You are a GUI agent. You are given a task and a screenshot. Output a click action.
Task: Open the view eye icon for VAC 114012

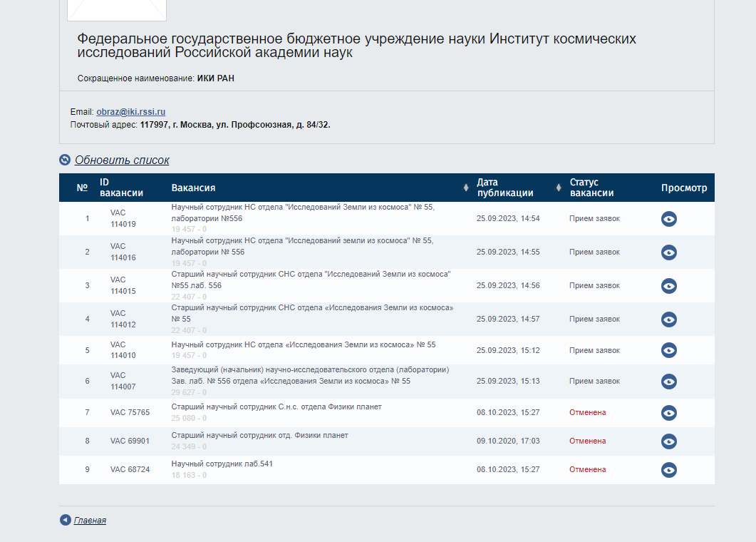(668, 319)
